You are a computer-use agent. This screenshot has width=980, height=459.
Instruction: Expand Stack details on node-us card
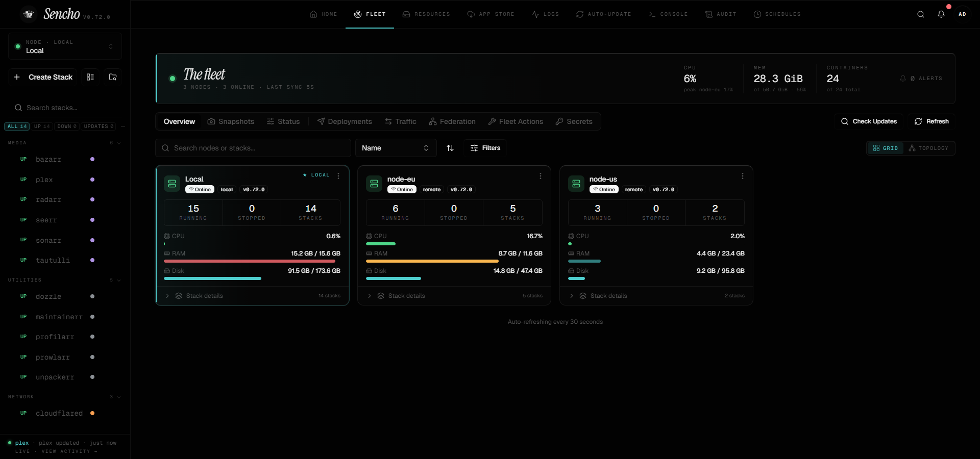(656, 296)
